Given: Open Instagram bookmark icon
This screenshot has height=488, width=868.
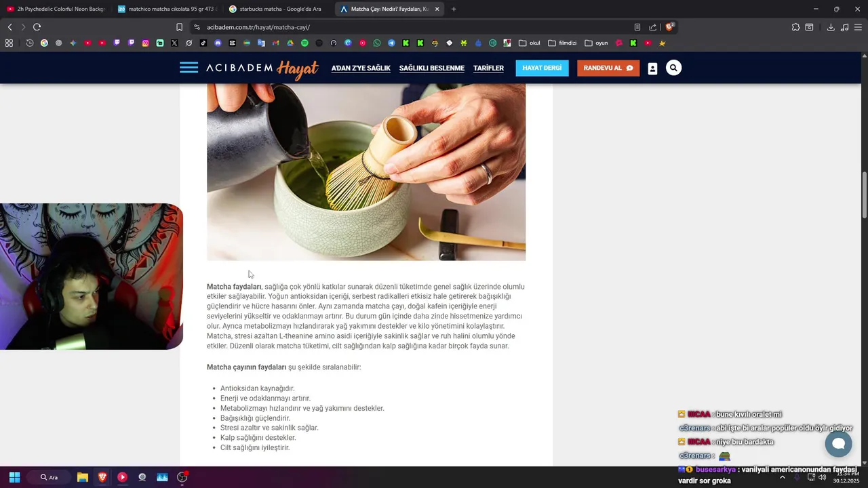Looking at the screenshot, I should tap(145, 43).
